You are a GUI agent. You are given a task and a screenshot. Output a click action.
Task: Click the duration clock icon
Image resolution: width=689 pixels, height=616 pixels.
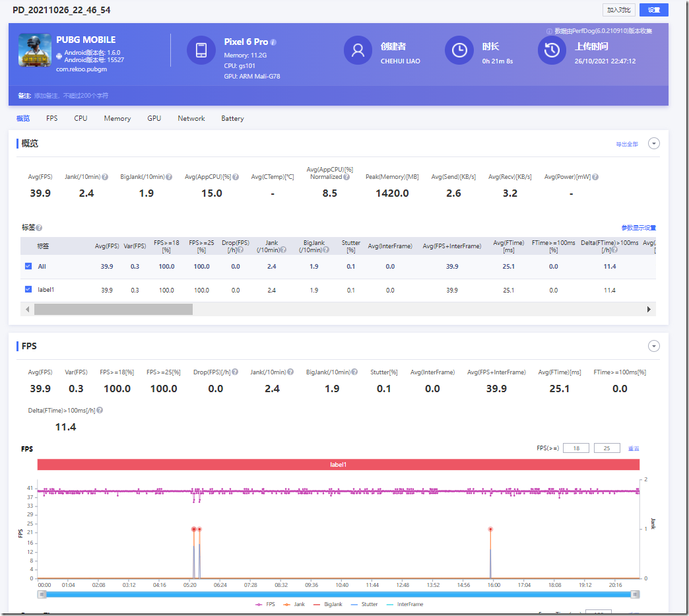click(x=459, y=50)
